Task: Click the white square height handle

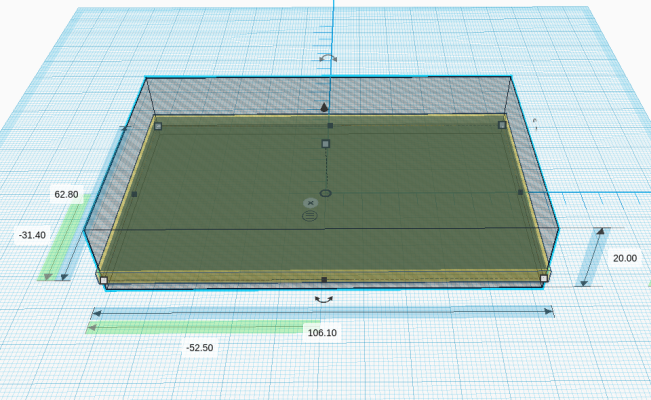Action: point(325,144)
